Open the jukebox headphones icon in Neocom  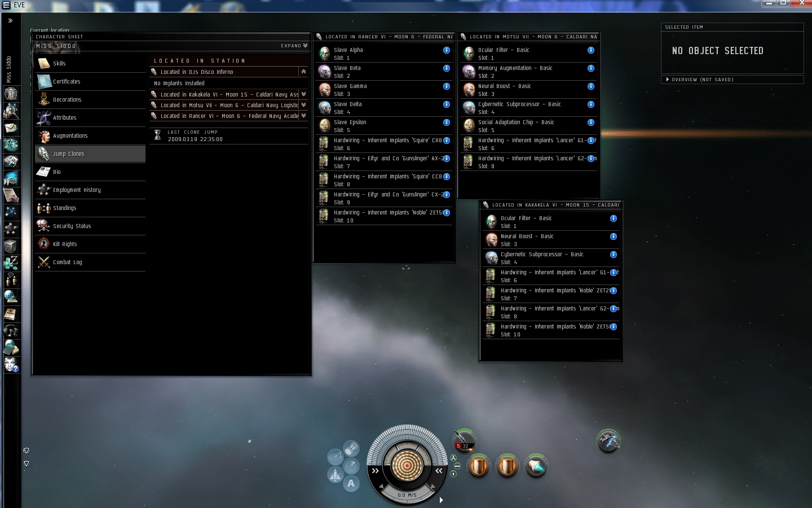(x=11, y=331)
